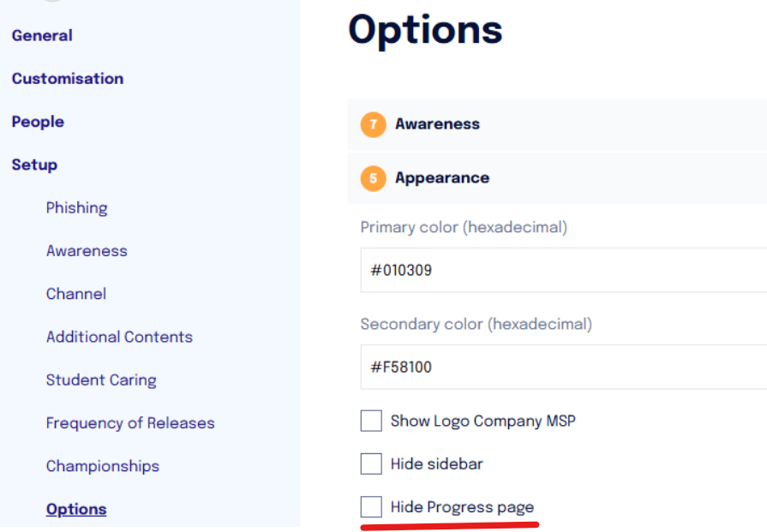This screenshot has height=532, width=767.
Task: Click the Primary color hexadecimal field
Action: [564, 271]
